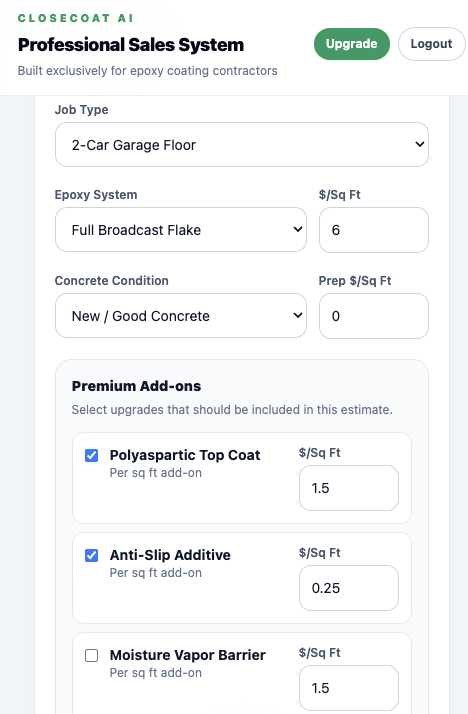Open the Job Type dropdown
This screenshot has width=468, height=714.
242,144
